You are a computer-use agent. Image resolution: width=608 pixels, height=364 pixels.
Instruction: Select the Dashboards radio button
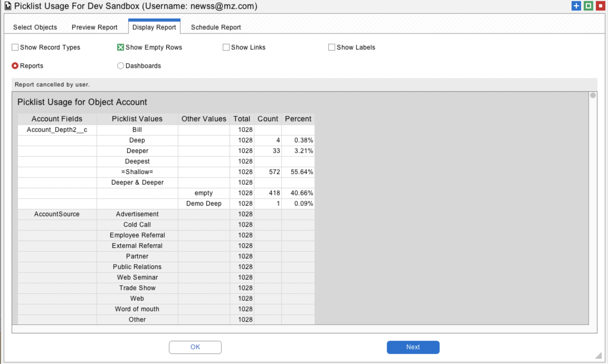[x=120, y=66]
